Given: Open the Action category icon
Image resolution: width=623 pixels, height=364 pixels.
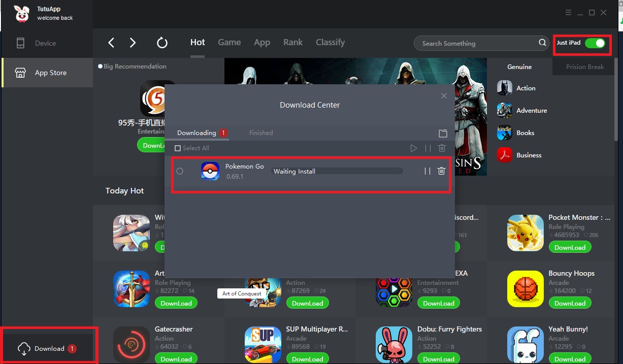Looking at the screenshot, I should click(x=504, y=88).
